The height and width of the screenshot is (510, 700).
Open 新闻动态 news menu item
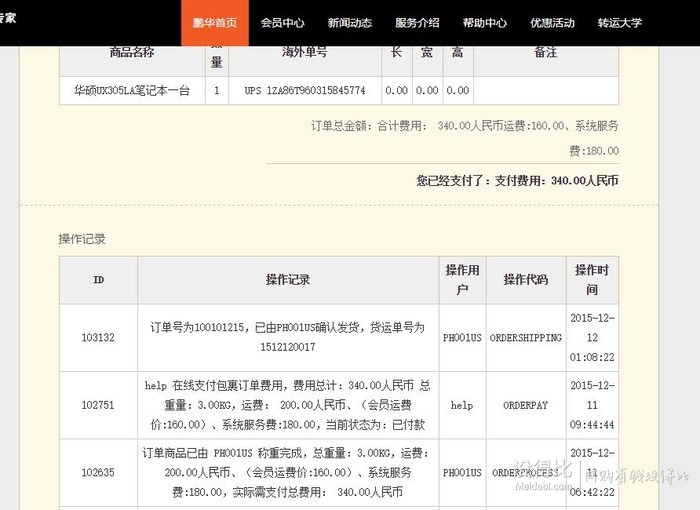(x=350, y=23)
